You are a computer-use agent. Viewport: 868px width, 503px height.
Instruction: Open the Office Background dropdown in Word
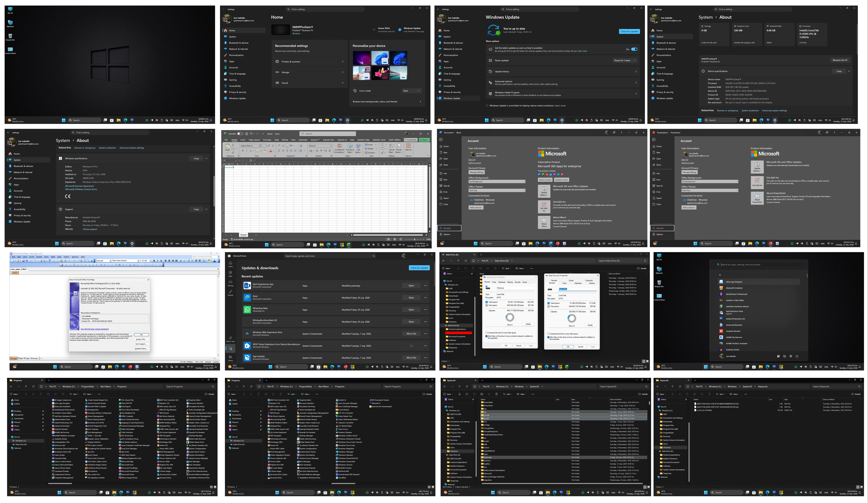pyautogui.click(x=497, y=182)
